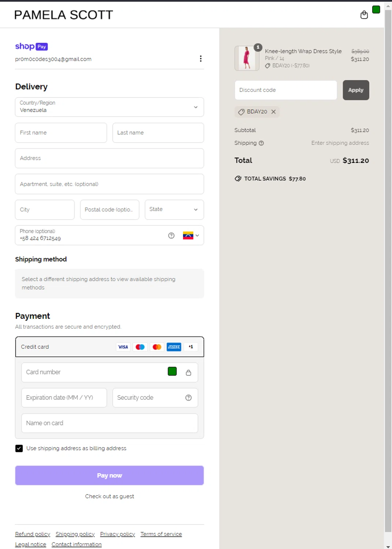Click the total savings tag icon
The height and width of the screenshot is (549, 392).
pyautogui.click(x=238, y=179)
